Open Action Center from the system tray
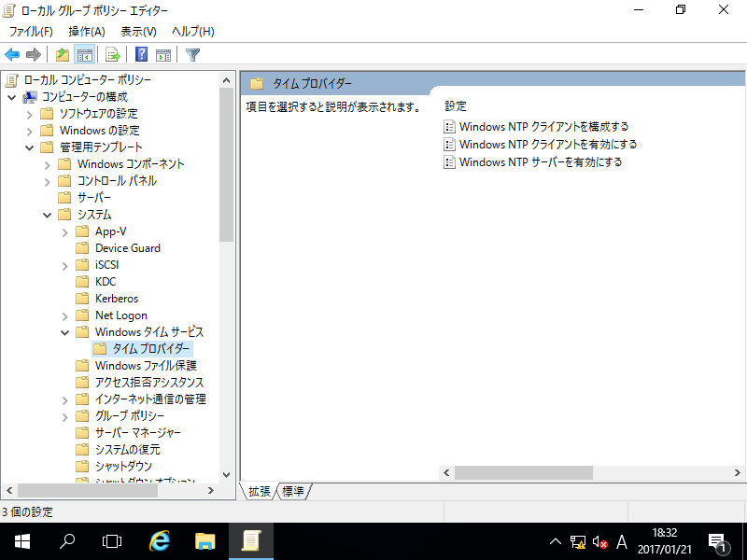Image resolution: width=747 pixels, height=560 pixels. coord(719,541)
